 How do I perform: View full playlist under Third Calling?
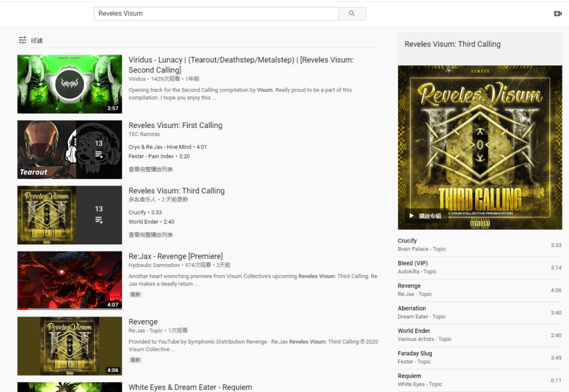[151, 235]
